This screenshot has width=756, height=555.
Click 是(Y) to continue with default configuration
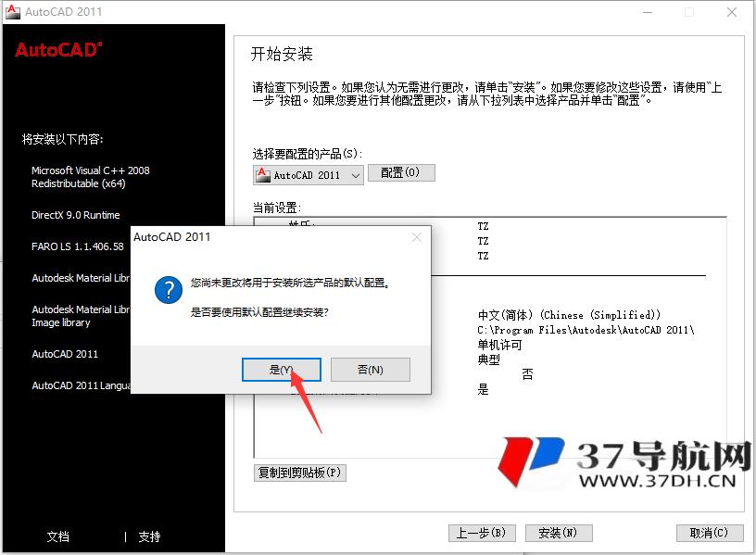pyautogui.click(x=280, y=369)
